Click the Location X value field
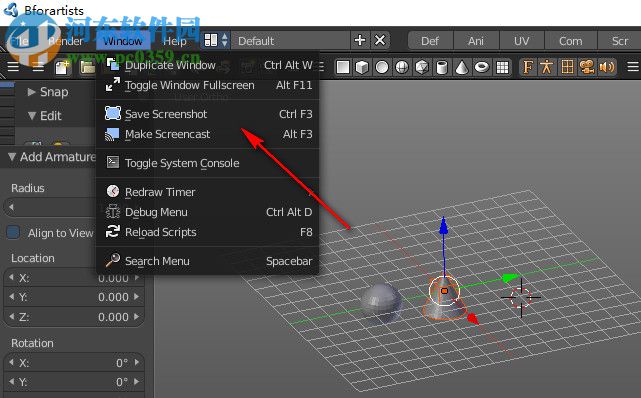 coord(74,278)
